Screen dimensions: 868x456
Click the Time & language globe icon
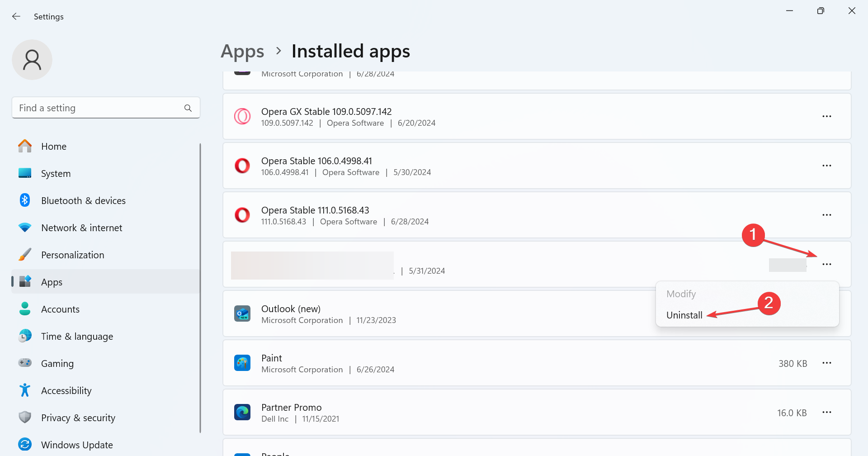click(25, 336)
